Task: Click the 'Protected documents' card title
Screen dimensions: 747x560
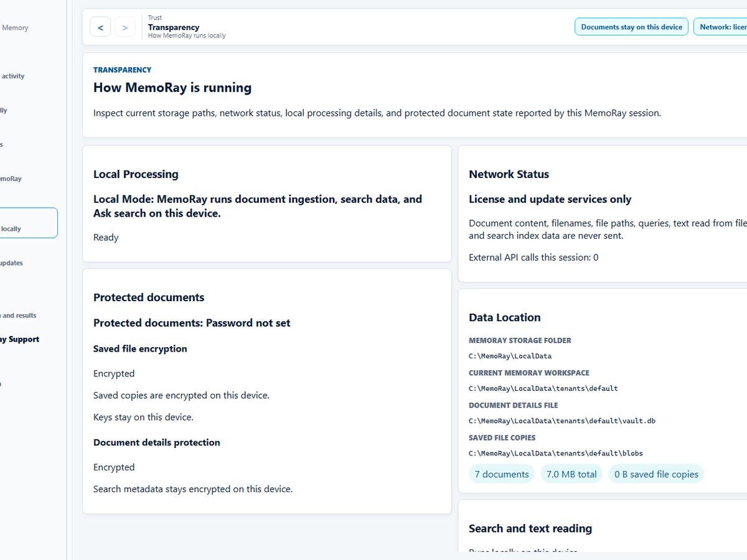Action: [149, 297]
